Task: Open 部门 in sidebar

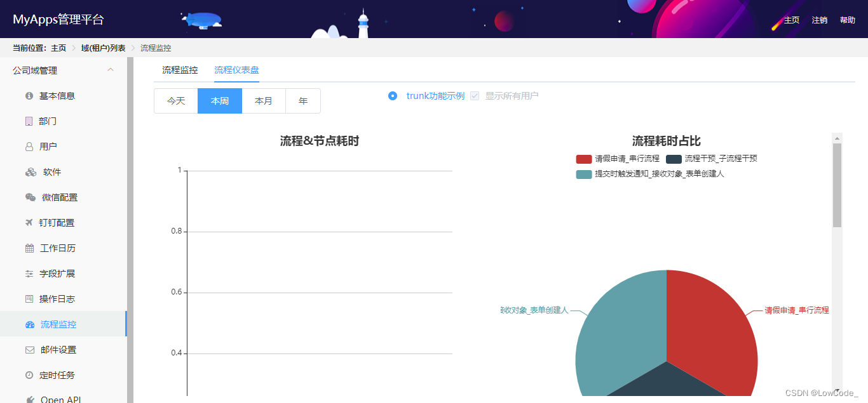Action: click(x=48, y=121)
